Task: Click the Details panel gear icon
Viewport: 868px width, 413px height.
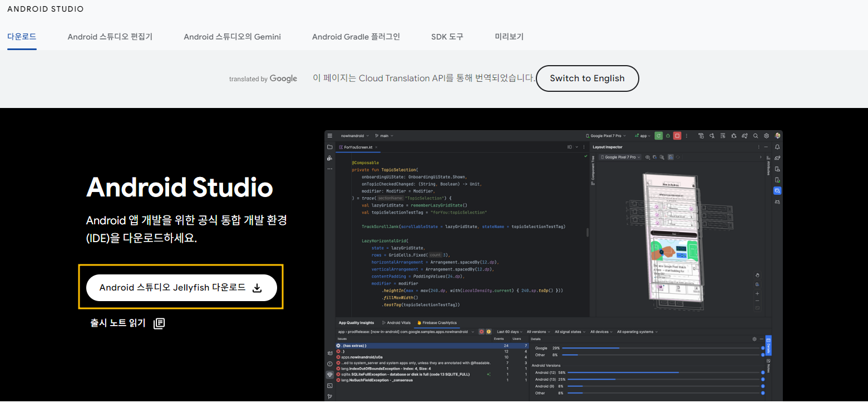Action: click(x=754, y=339)
